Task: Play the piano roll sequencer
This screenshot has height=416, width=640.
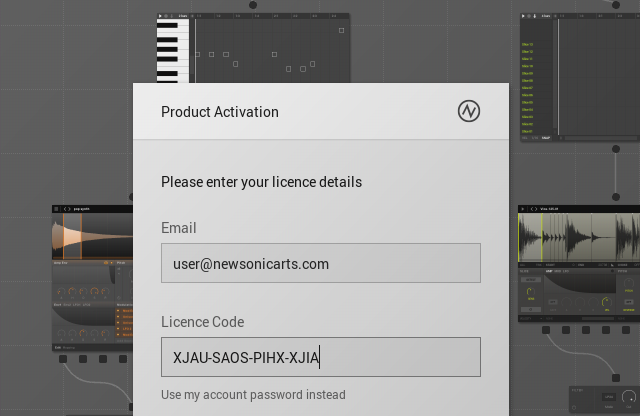Action: pyautogui.click(x=160, y=16)
